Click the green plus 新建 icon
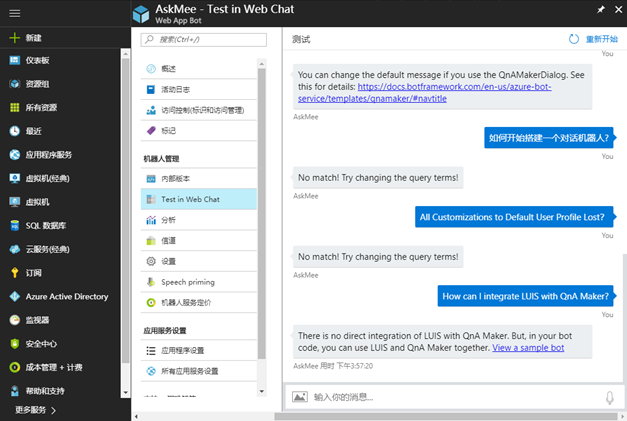 point(14,38)
